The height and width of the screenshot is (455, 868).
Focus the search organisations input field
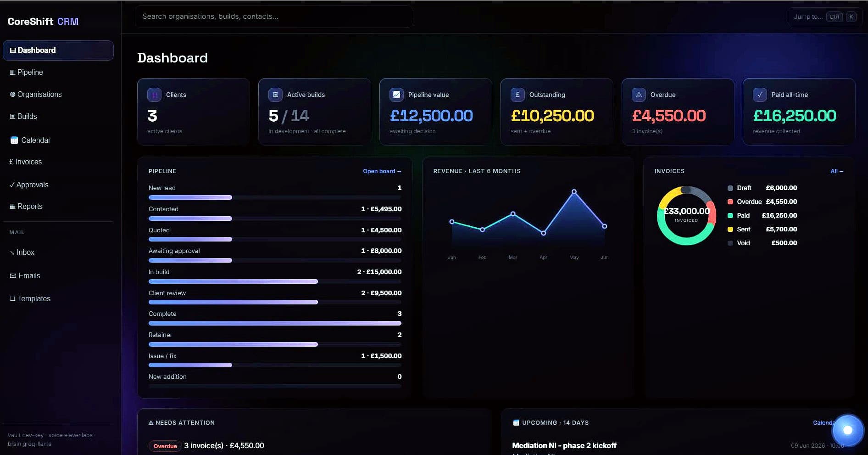click(274, 17)
